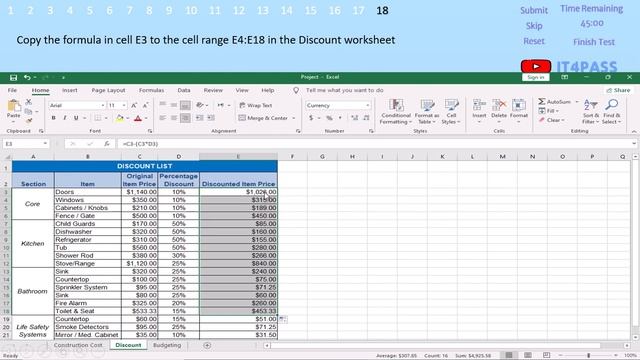Click Merge & Center button
The width and height of the screenshot is (640, 360).
[x=264, y=118]
